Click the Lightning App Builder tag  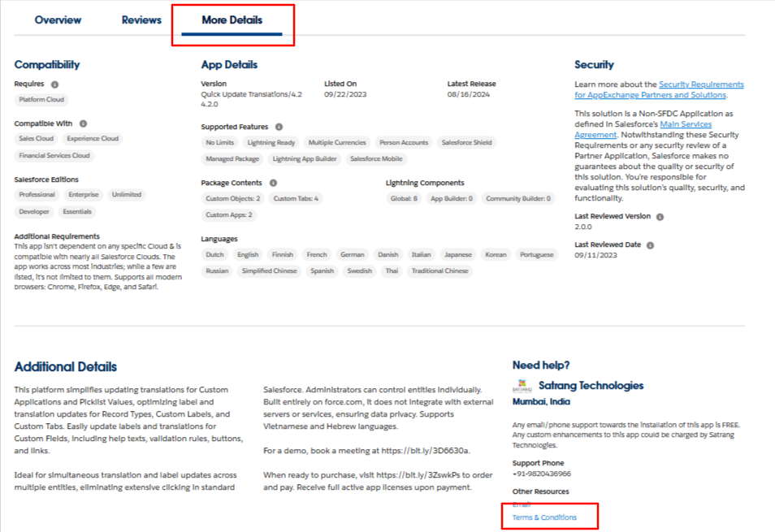305,159
